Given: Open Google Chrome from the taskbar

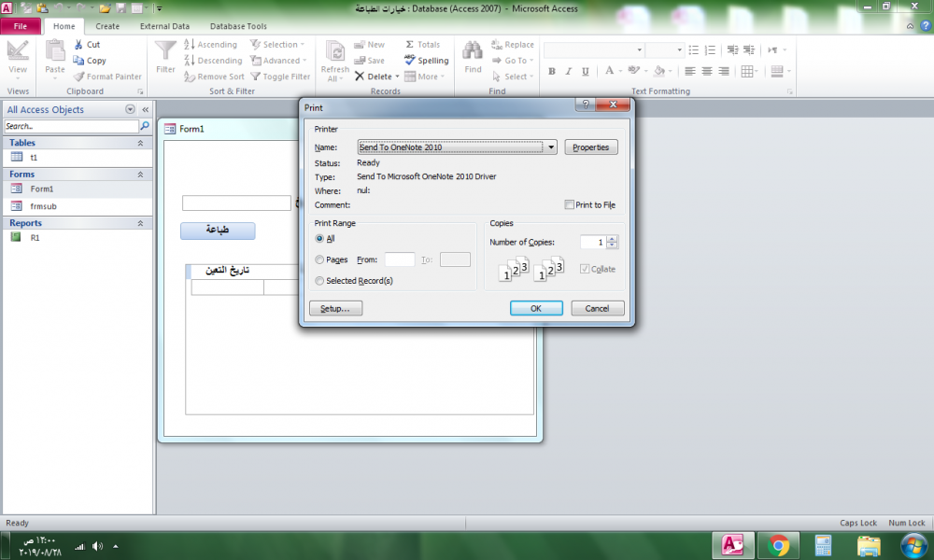Looking at the screenshot, I should point(778,544).
